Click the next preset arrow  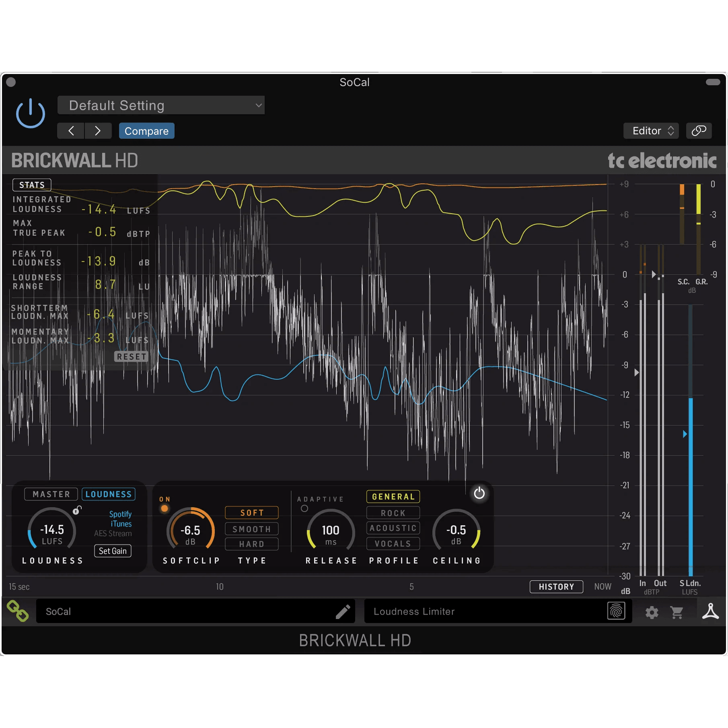(x=98, y=131)
